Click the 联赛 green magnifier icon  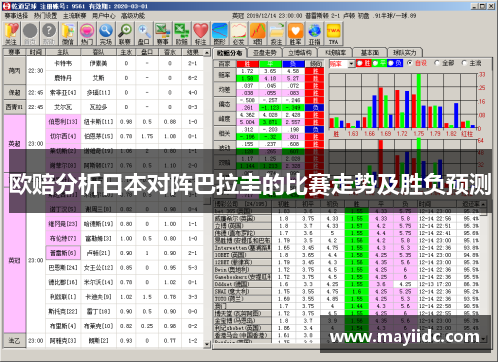[125, 34]
